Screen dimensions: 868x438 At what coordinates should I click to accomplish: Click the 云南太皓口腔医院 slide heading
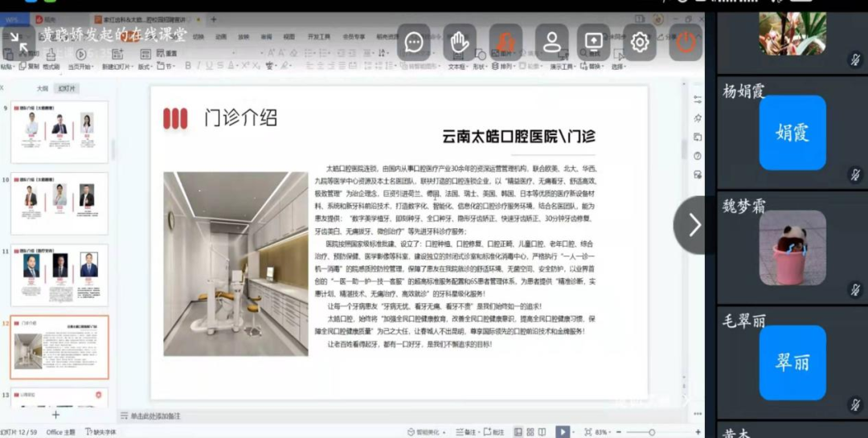coord(519,136)
